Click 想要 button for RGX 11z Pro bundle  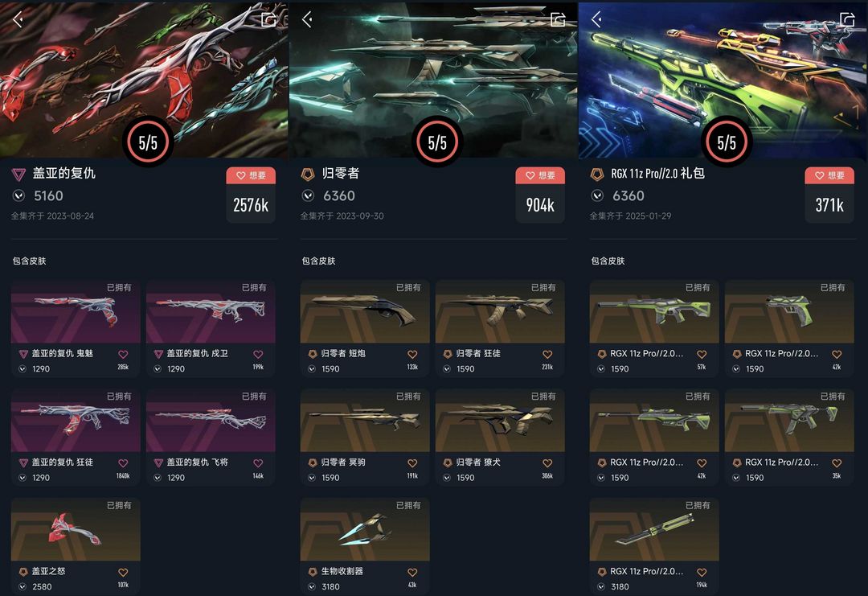click(x=829, y=175)
